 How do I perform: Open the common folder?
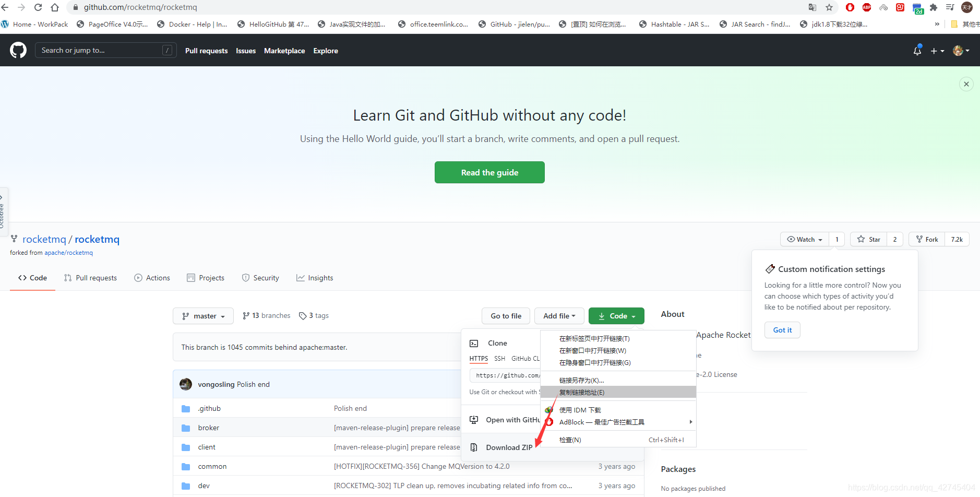click(x=212, y=466)
